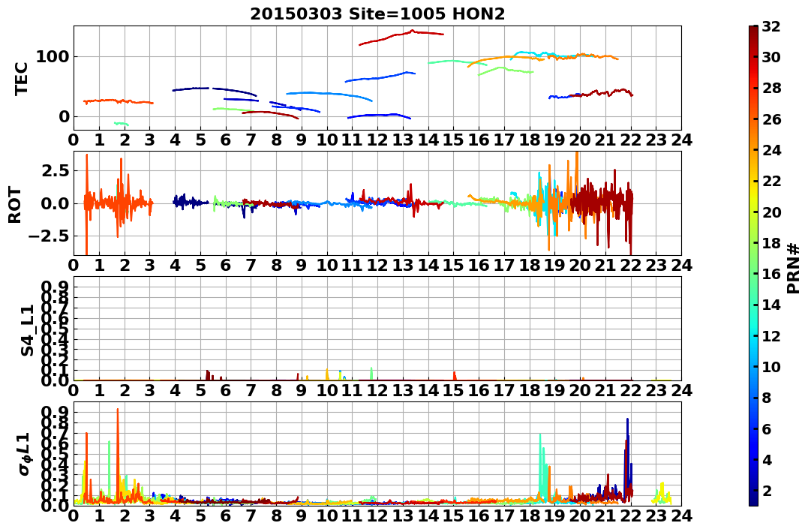Click the colorbar tick label 12
This screenshot has width=808, height=532.
(771, 335)
